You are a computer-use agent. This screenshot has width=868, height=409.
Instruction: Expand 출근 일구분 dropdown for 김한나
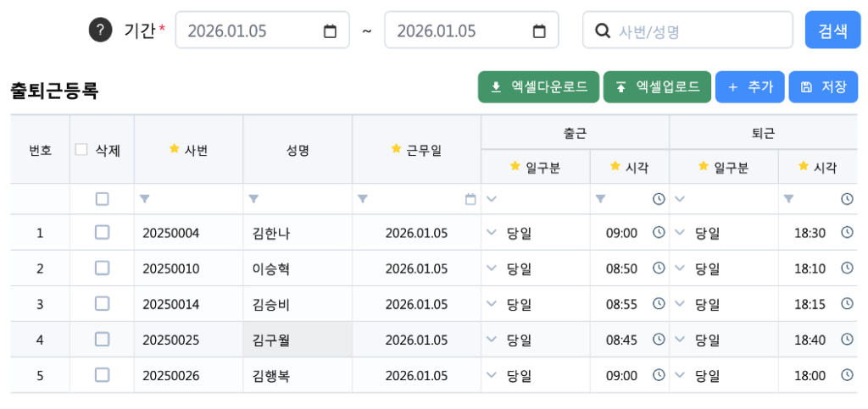pos(492,232)
